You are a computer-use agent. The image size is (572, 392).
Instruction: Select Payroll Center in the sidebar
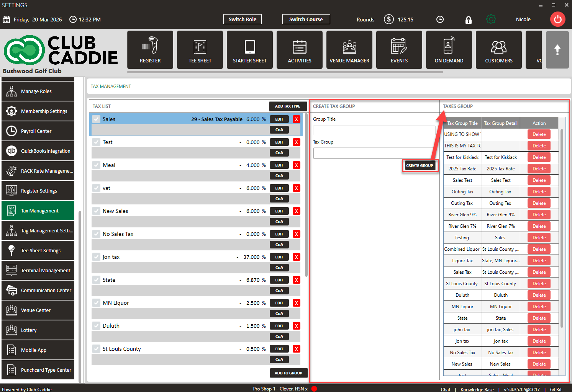pyautogui.click(x=38, y=131)
